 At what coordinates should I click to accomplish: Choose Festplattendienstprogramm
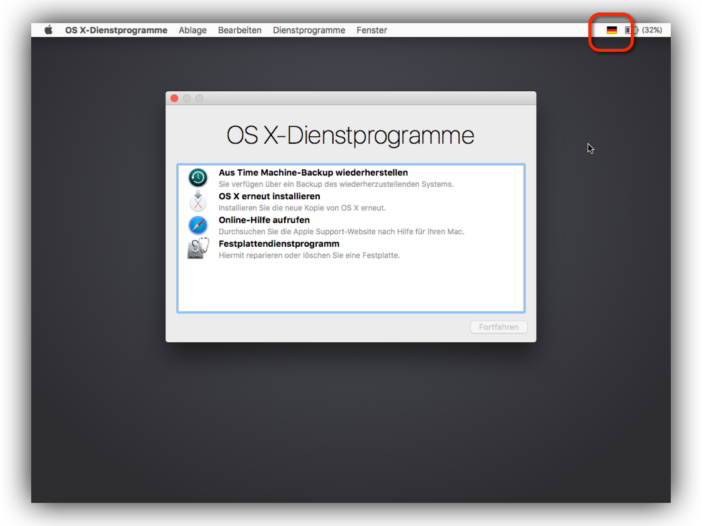coord(278,244)
